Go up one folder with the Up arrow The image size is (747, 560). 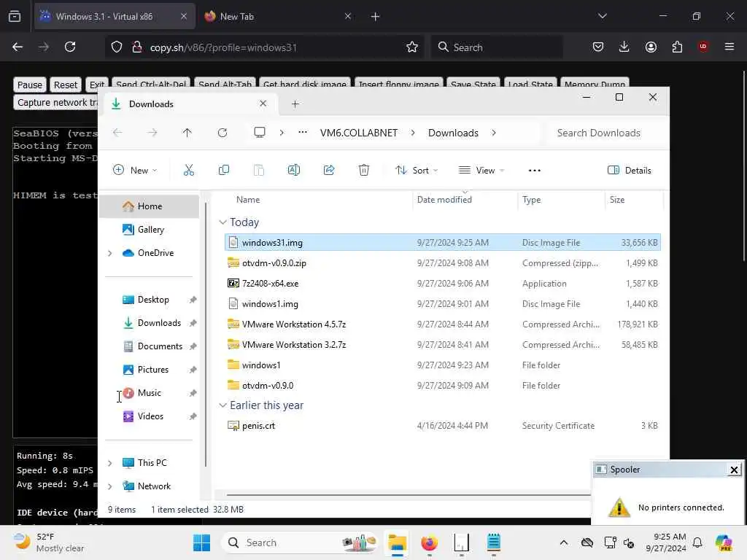[187, 133]
